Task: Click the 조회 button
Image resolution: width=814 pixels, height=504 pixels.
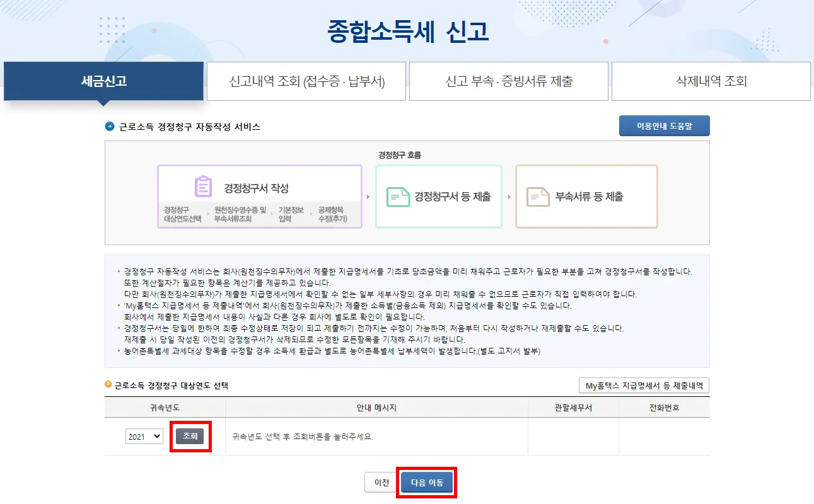Action: tap(190, 436)
